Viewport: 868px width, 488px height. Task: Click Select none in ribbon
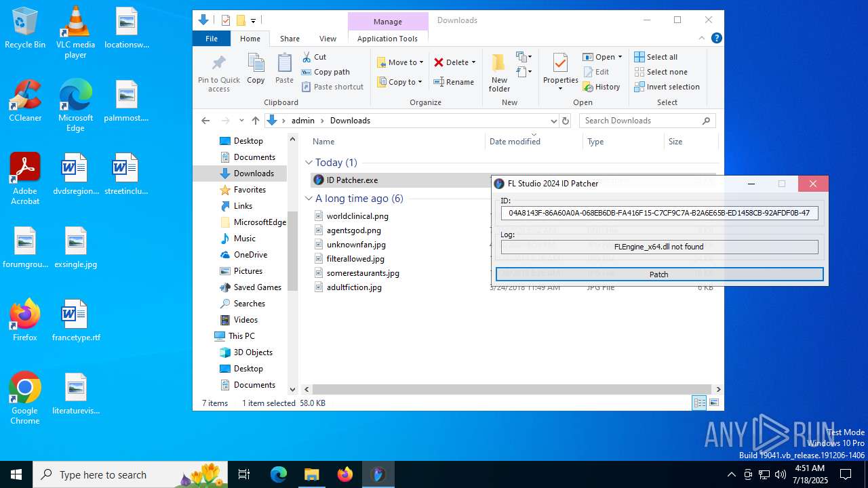pyautogui.click(x=660, y=72)
